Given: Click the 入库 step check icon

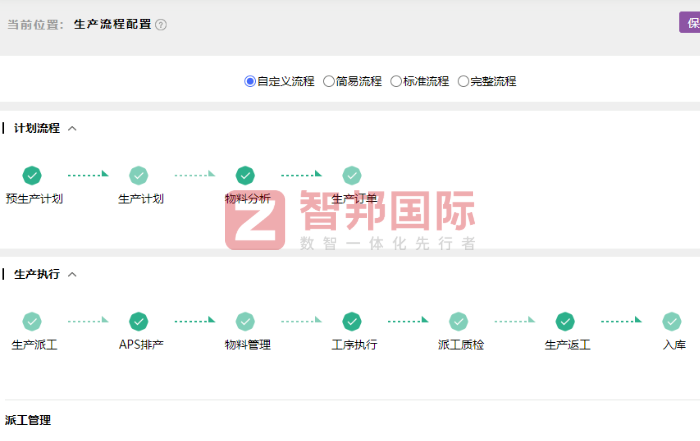Looking at the screenshot, I should (672, 321).
